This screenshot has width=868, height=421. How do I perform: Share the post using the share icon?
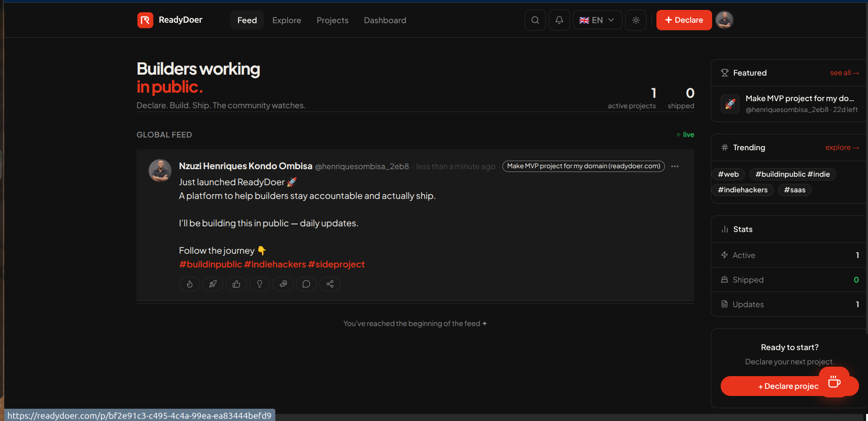tap(330, 284)
